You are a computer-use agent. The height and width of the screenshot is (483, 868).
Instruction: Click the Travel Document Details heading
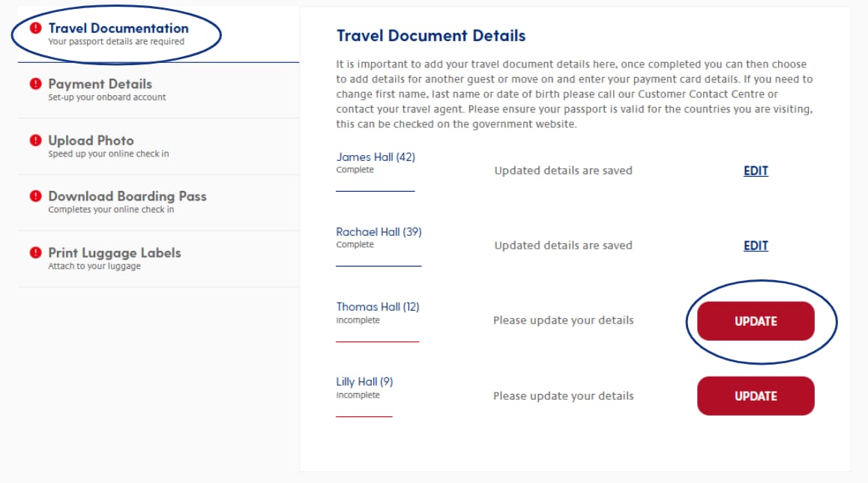click(x=431, y=36)
